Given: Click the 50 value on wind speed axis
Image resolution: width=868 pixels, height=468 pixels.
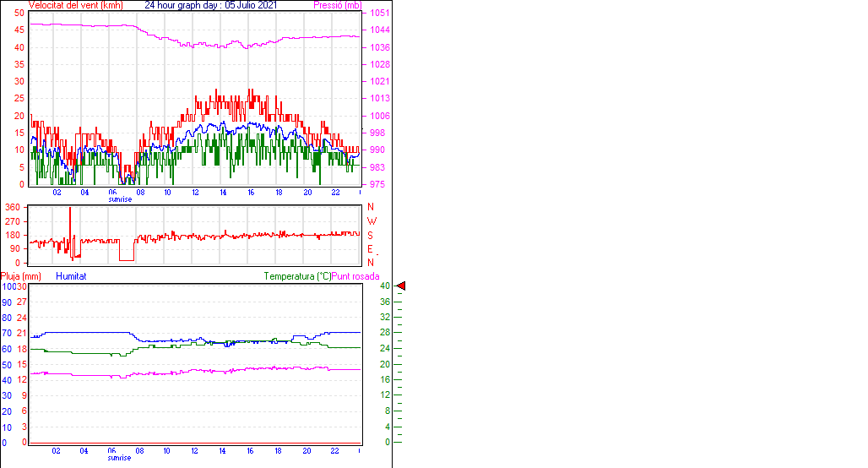Looking at the screenshot, I should [19, 13].
